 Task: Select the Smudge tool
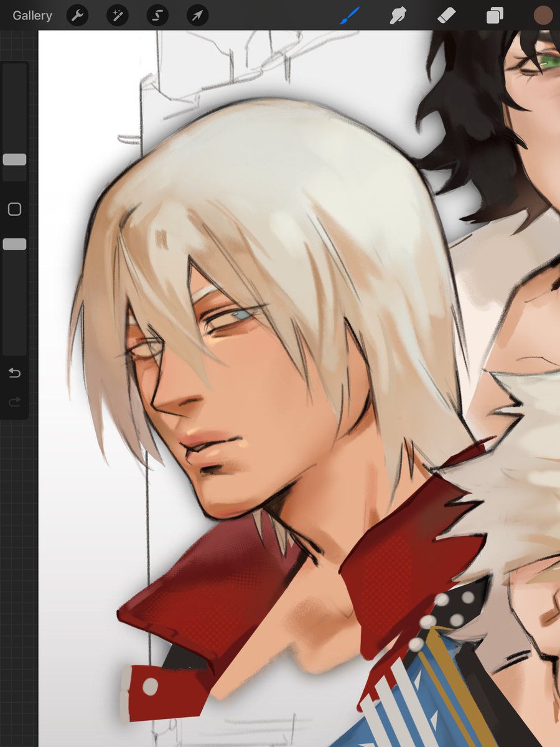click(398, 16)
